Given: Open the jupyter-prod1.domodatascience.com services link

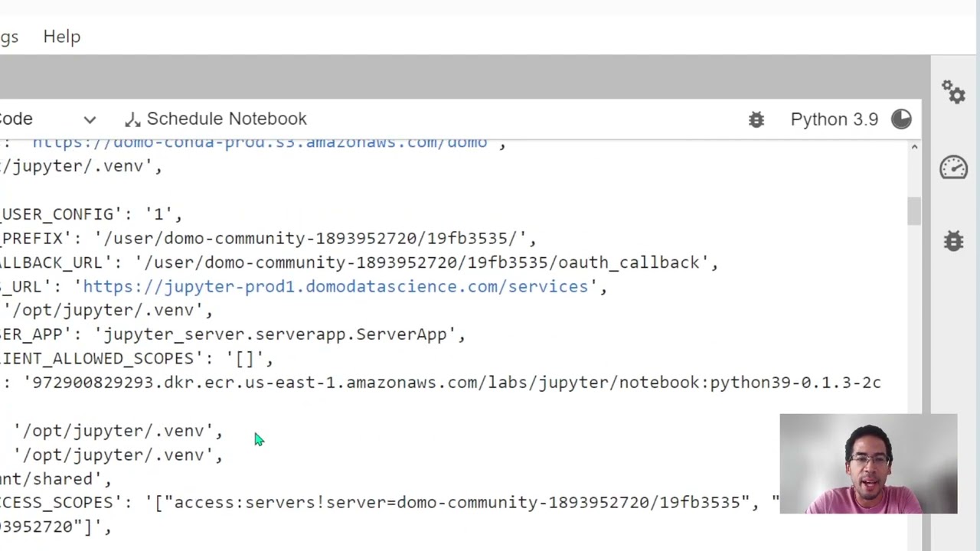Looking at the screenshot, I should [x=335, y=286].
